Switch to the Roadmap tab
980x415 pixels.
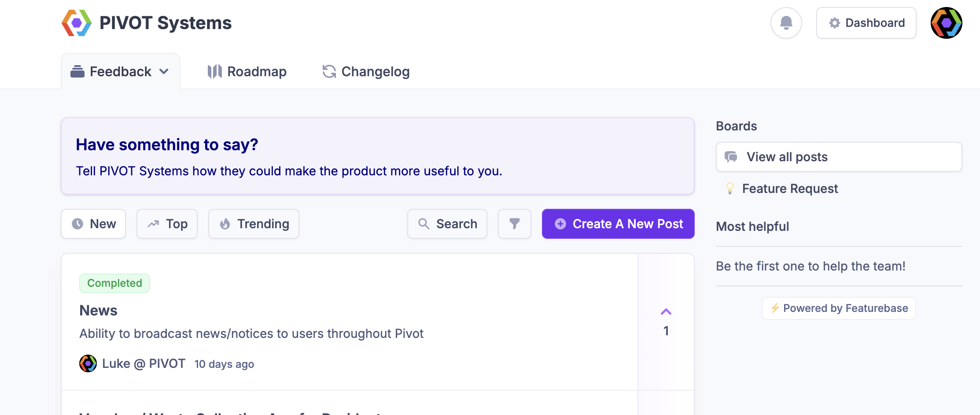click(247, 71)
